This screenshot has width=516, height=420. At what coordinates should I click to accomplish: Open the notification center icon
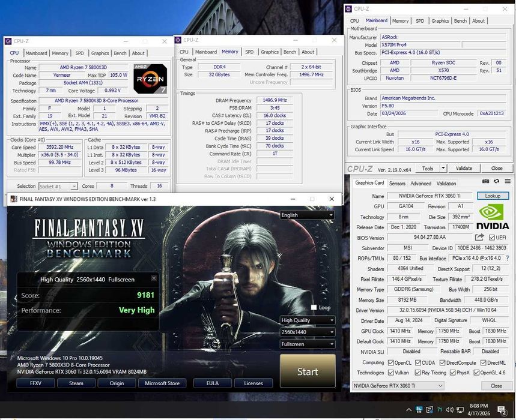point(502,410)
